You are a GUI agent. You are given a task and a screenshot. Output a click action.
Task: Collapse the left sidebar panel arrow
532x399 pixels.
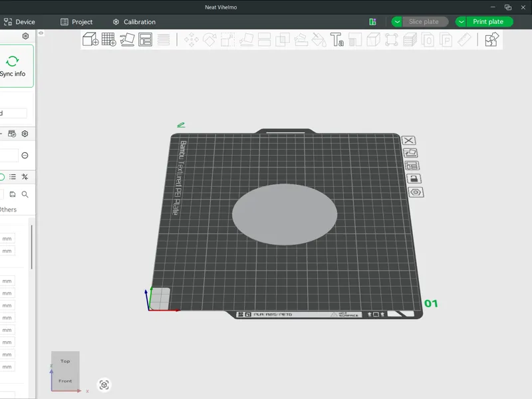[x=41, y=33]
